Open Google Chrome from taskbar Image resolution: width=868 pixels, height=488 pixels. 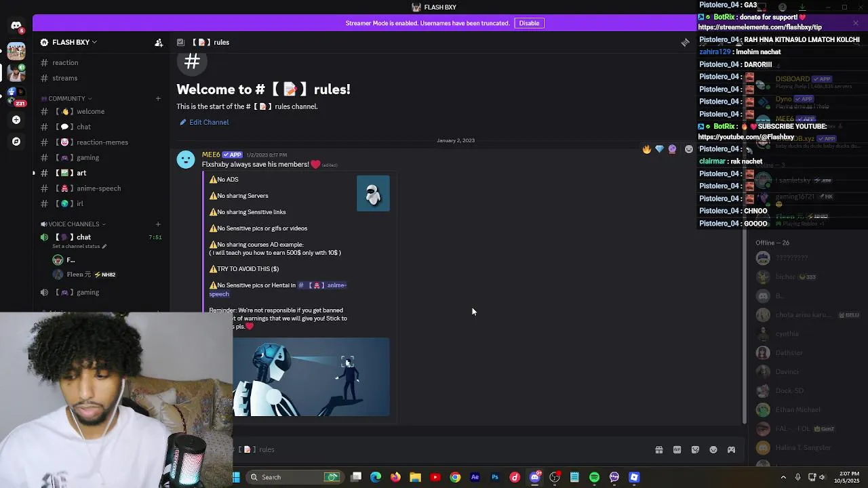click(455, 477)
